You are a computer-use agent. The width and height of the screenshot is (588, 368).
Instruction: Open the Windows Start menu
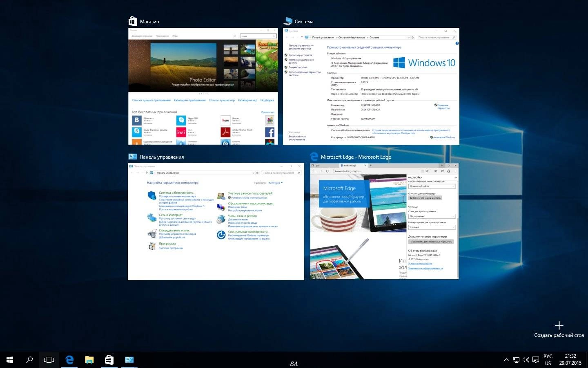pos(10,360)
